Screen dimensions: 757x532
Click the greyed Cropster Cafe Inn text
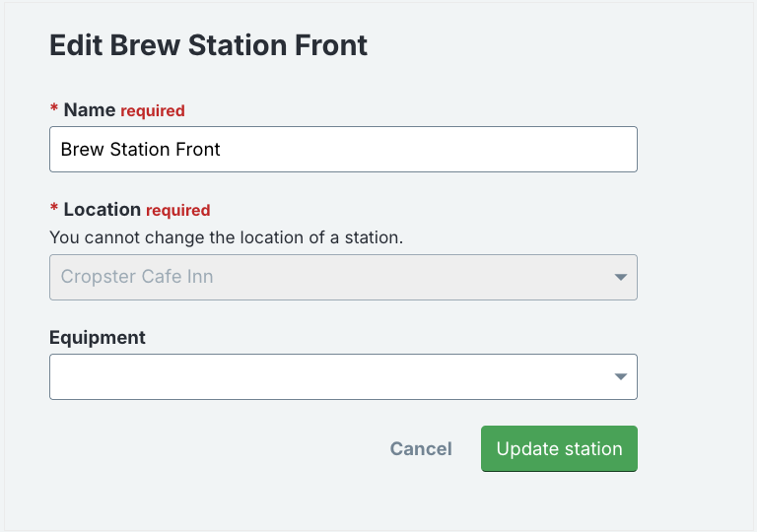point(137,277)
